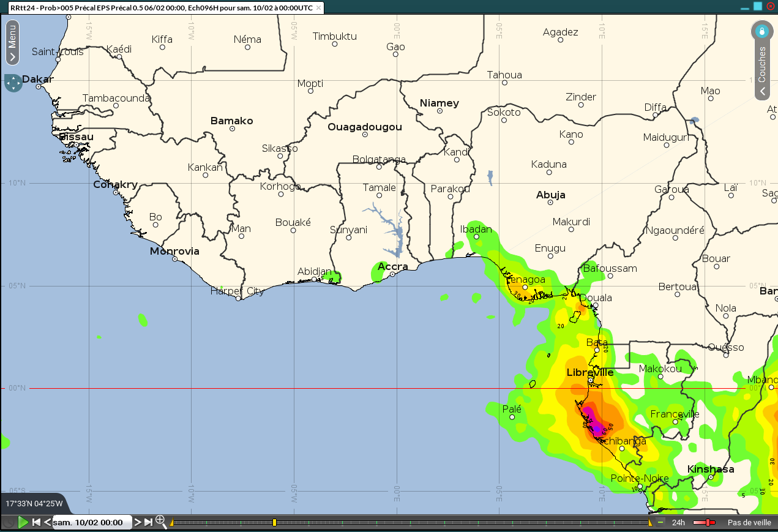This screenshot has width=778, height=532.
Task: Click the Conakry city label
Action: coord(115,185)
